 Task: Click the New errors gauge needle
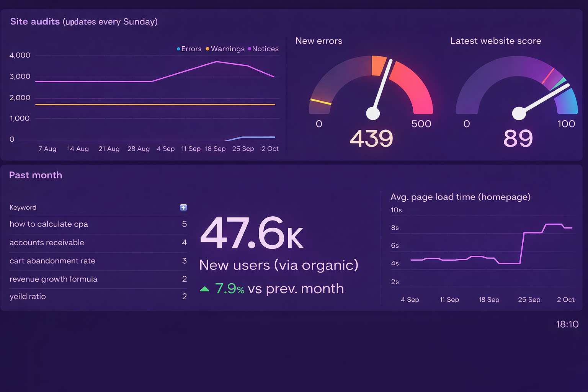pos(382,87)
